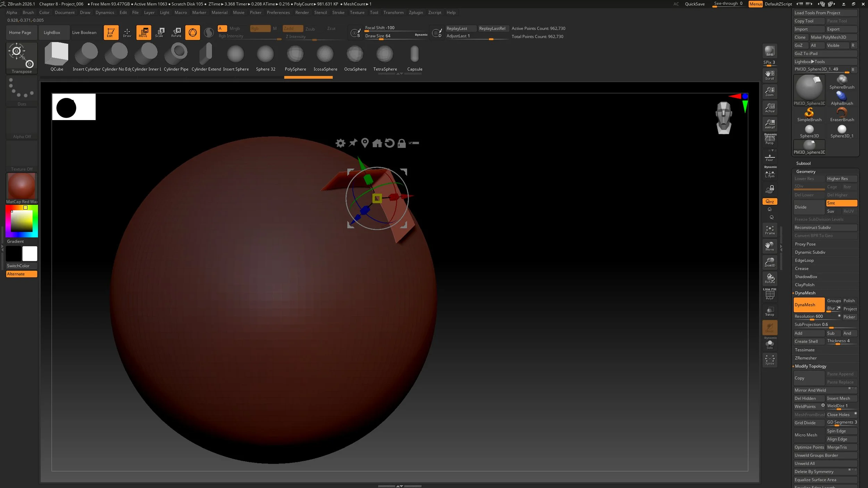Screen dimensions: 868x488
Task: Disable the Smt smoothing toggle
Action: (841, 203)
